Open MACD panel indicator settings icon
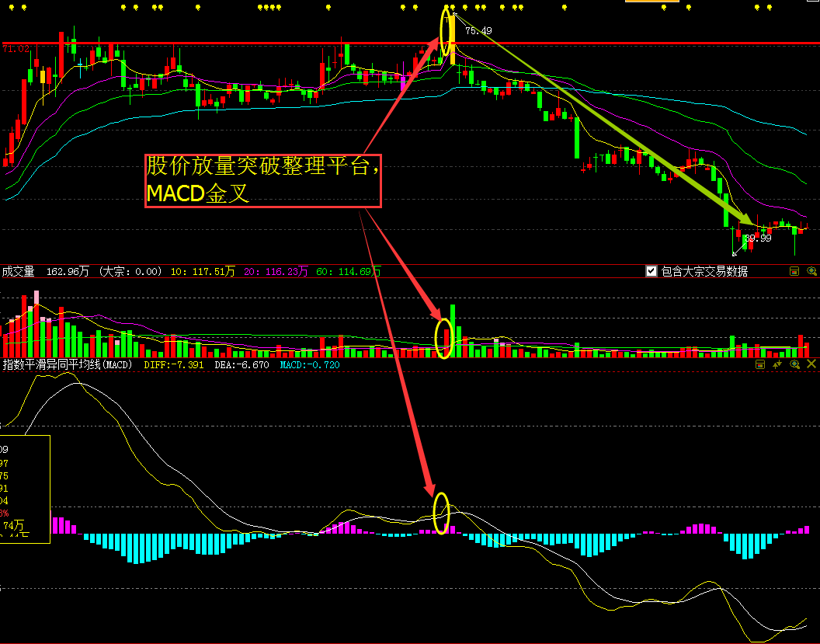820x644 pixels. pyautogui.click(x=762, y=364)
